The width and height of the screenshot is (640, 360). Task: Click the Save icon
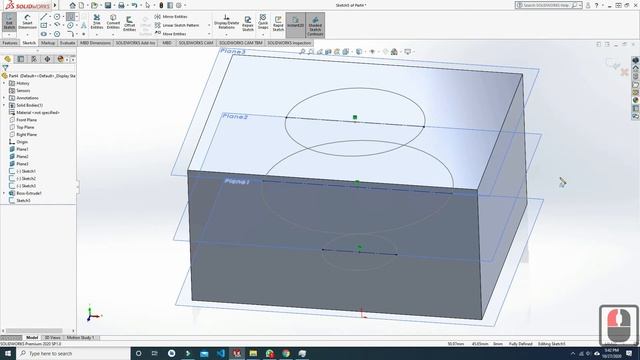(x=108, y=5)
